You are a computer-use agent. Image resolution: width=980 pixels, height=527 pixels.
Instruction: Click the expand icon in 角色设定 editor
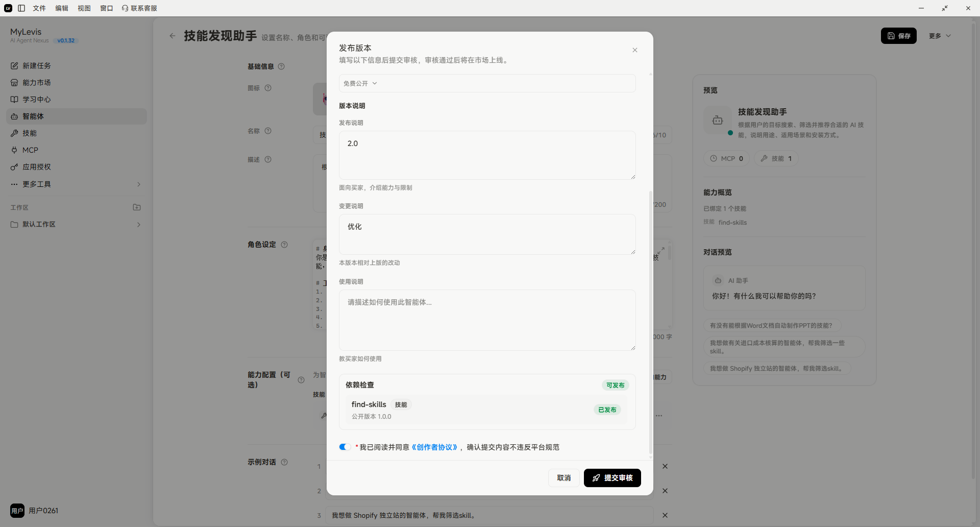[661, 250]
